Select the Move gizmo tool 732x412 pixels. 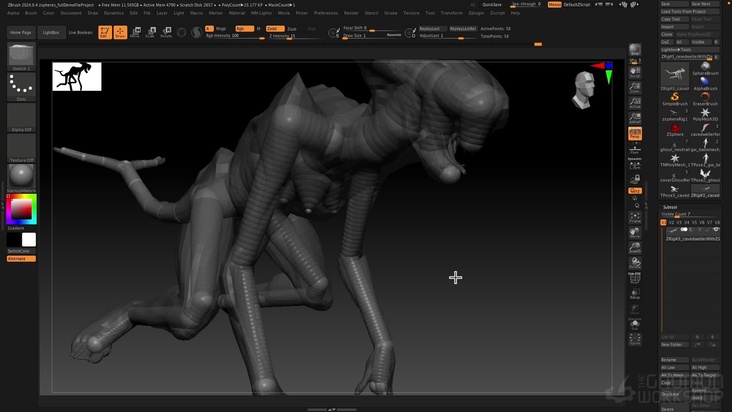135,32
